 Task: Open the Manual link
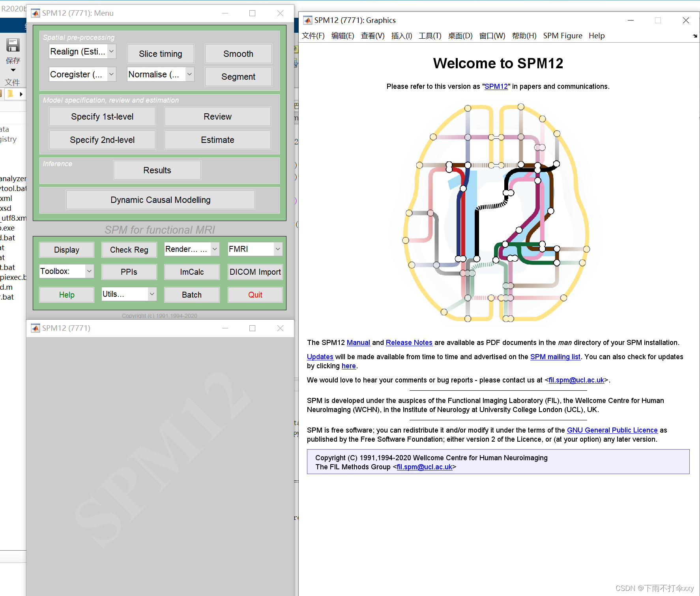pos(358,343)
